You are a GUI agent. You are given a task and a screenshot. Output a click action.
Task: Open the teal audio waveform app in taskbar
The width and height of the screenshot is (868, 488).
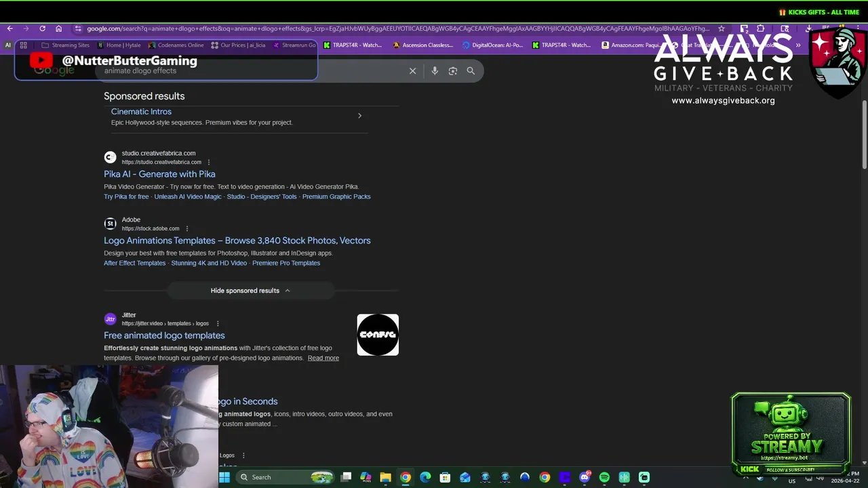[x=625, y=477]
